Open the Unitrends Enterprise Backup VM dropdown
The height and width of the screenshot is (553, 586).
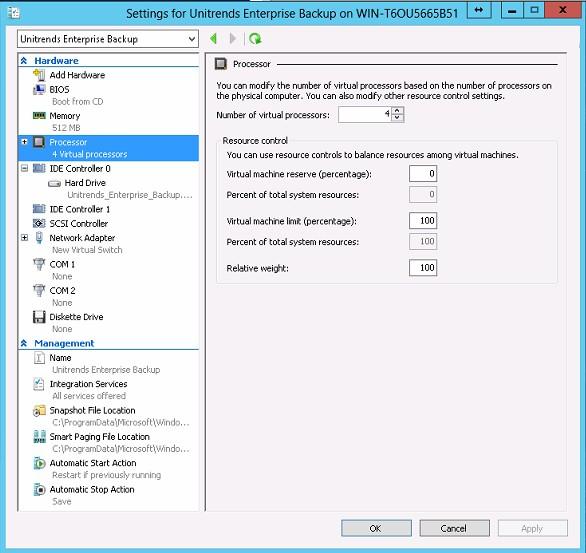[108, 39]
